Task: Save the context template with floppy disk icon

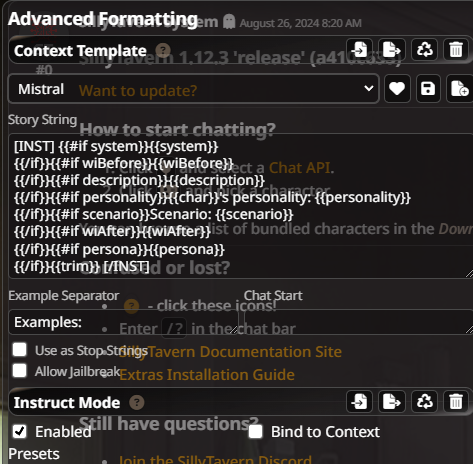Action: click(428, 89)
